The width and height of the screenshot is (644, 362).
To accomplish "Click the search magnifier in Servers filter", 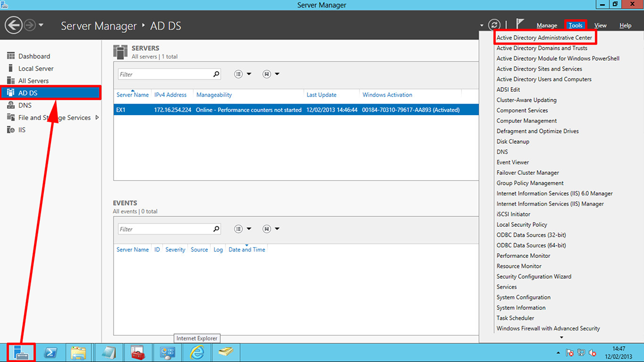I will [216, 74].
